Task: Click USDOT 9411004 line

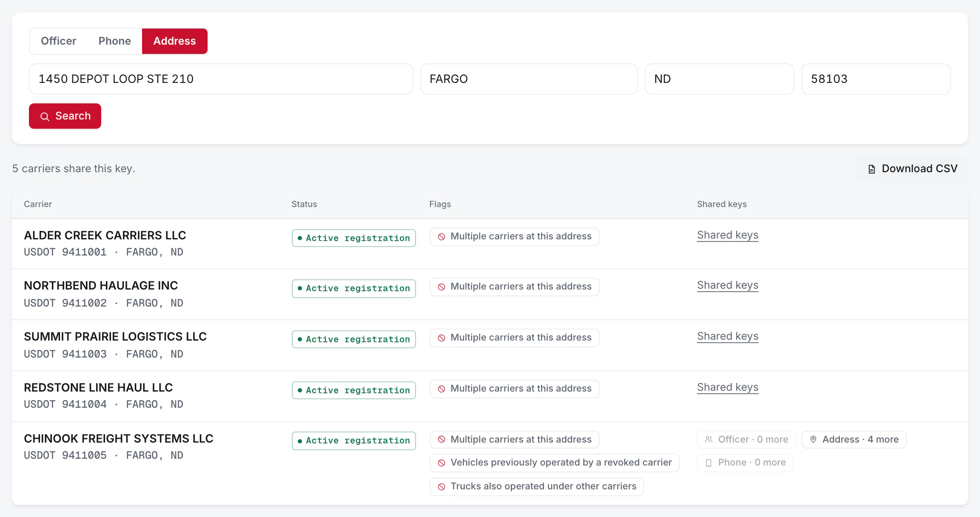Action: (103, 404)
